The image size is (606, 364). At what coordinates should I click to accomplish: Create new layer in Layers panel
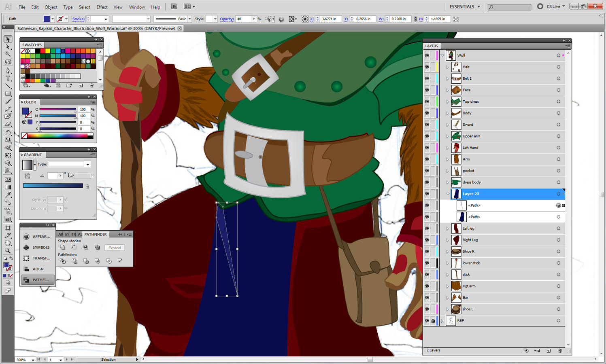(x=549, y=351)
